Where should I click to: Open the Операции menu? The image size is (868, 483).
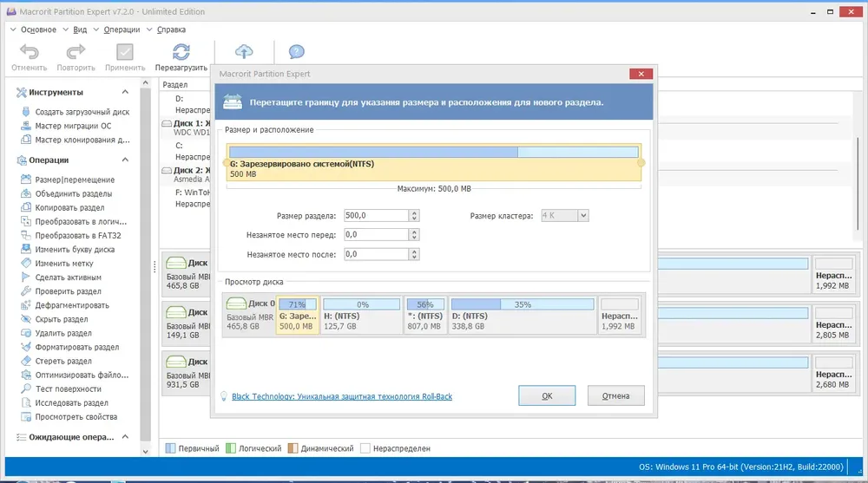point(122,29)
